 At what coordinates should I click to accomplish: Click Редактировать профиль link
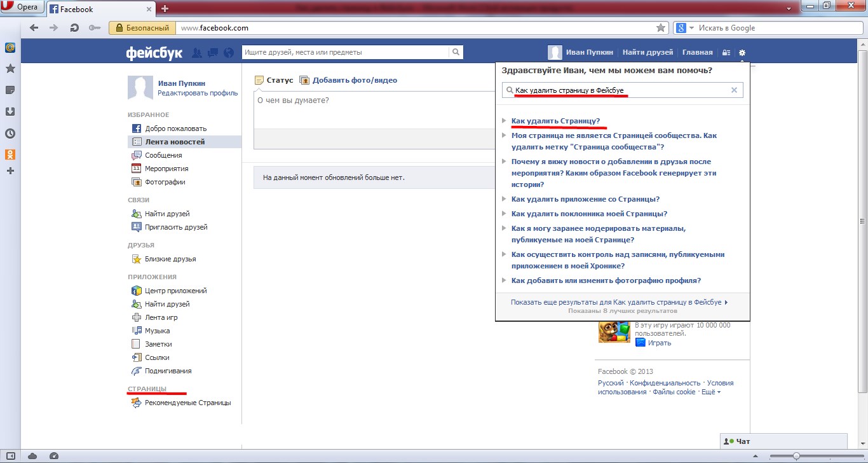198,93
